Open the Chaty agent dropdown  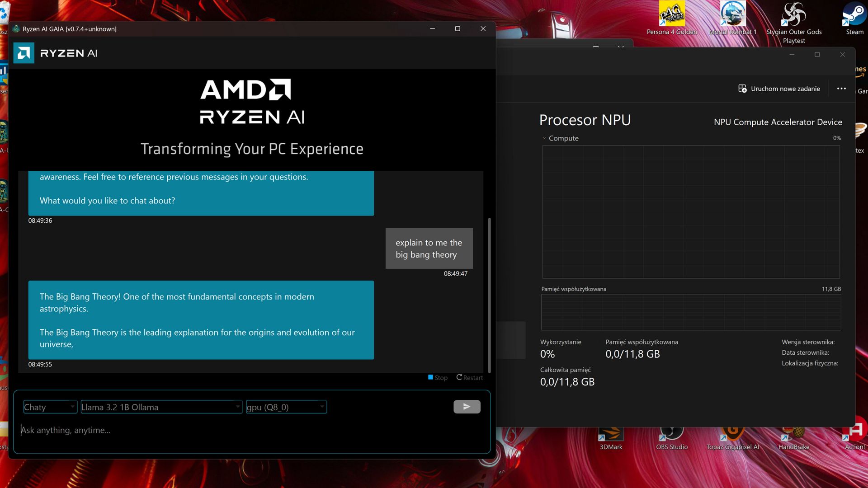50,407
